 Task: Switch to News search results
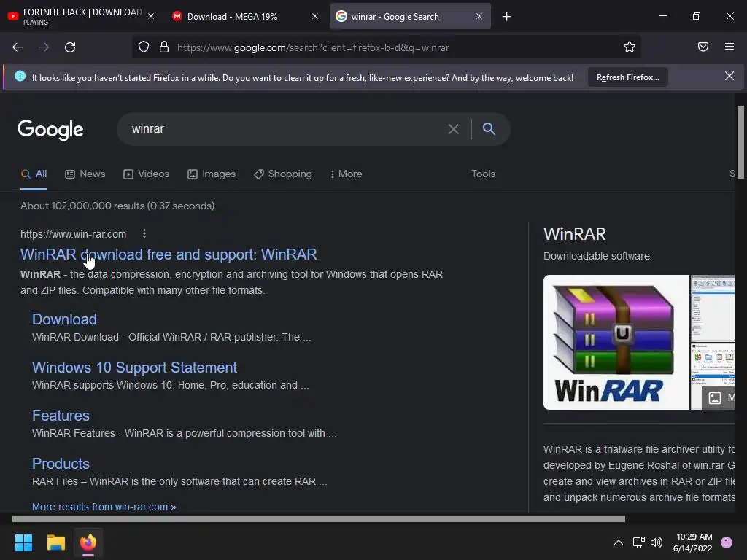pyautogui.click(x=85, y=174)
